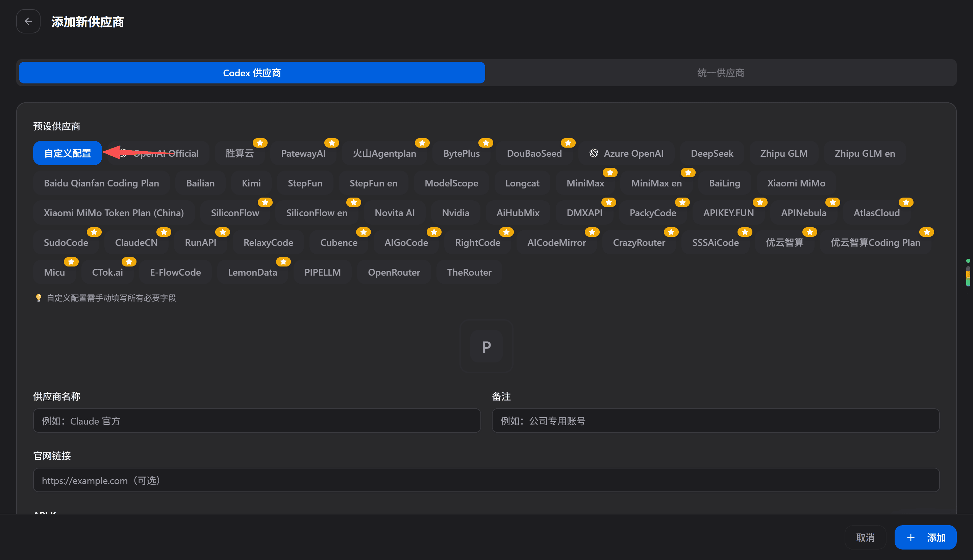Click the 添加 button
The width and height of the screenshot is (973, 560).
coord(925,537)
